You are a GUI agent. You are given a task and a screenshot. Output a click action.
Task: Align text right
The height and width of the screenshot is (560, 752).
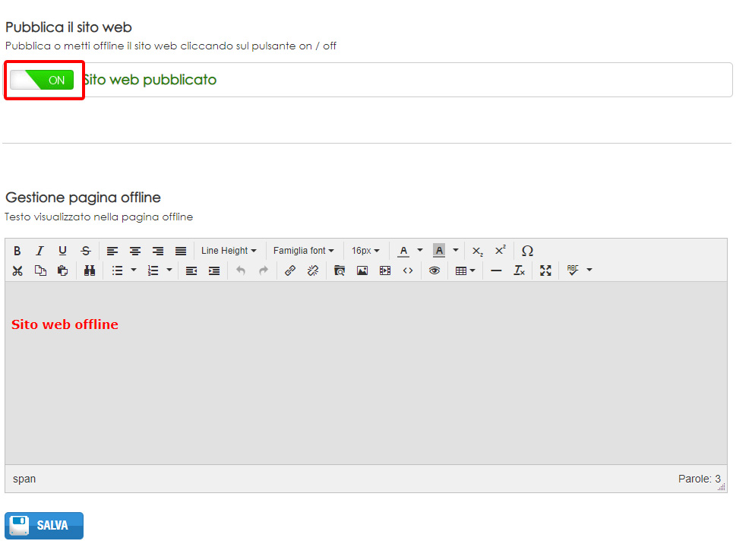[158, 251]
